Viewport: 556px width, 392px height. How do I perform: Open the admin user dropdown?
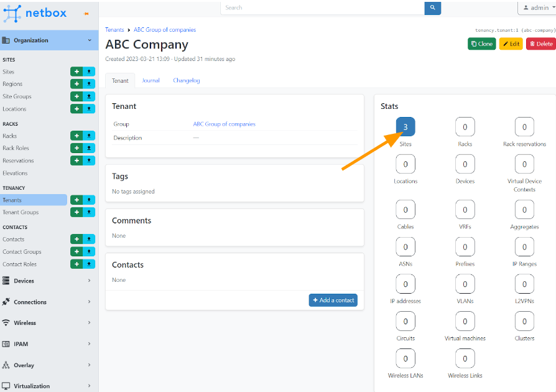click(537, 8)
